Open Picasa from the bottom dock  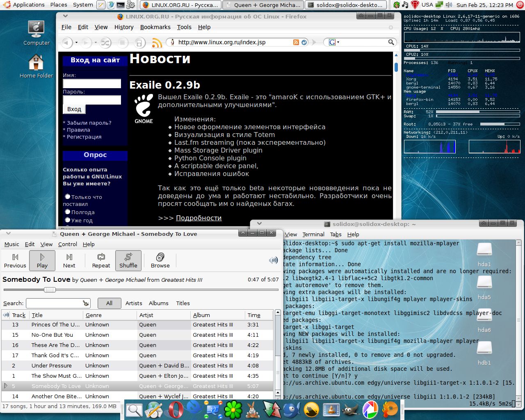[370, 410]
